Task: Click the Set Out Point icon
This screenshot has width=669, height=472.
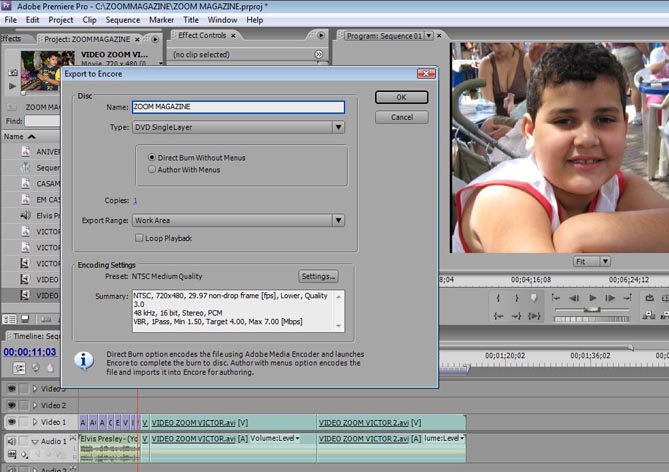Action: click(x=516, y=298)
